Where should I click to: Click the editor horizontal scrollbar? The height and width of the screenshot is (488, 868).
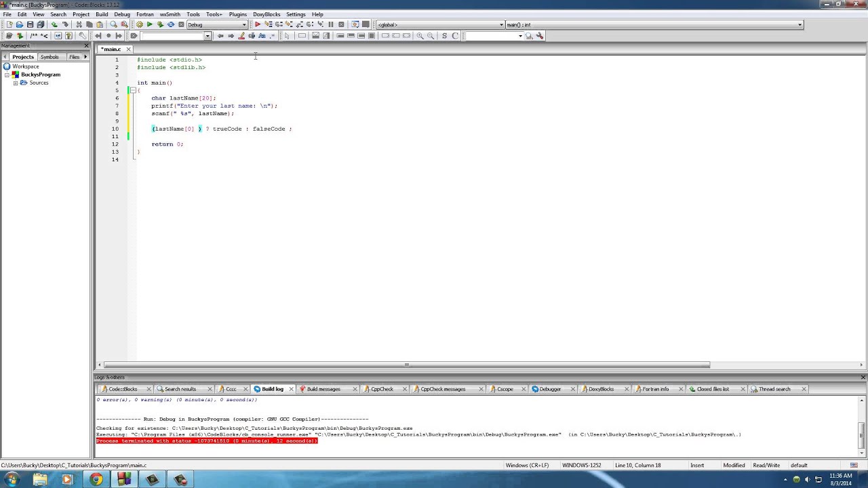[x=407, y=365]
